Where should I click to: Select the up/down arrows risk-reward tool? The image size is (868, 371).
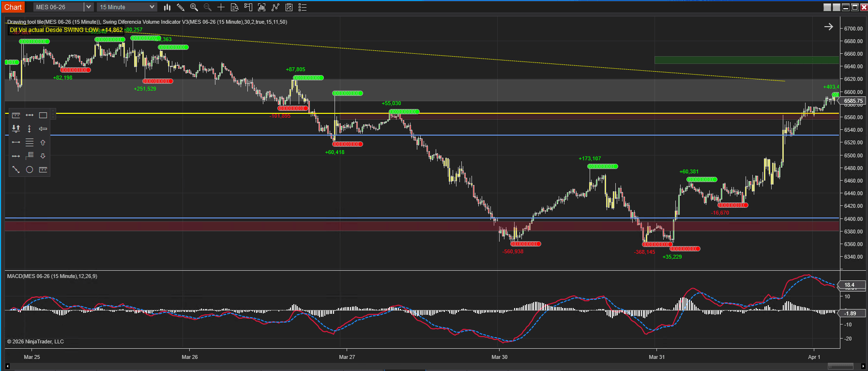16,129
